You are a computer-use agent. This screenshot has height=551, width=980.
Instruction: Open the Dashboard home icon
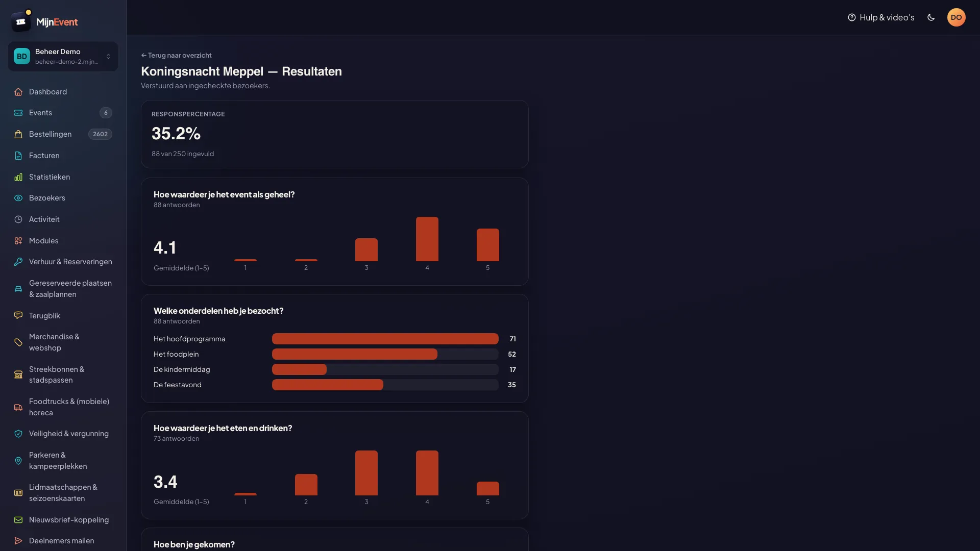click(x=18, y=92)
